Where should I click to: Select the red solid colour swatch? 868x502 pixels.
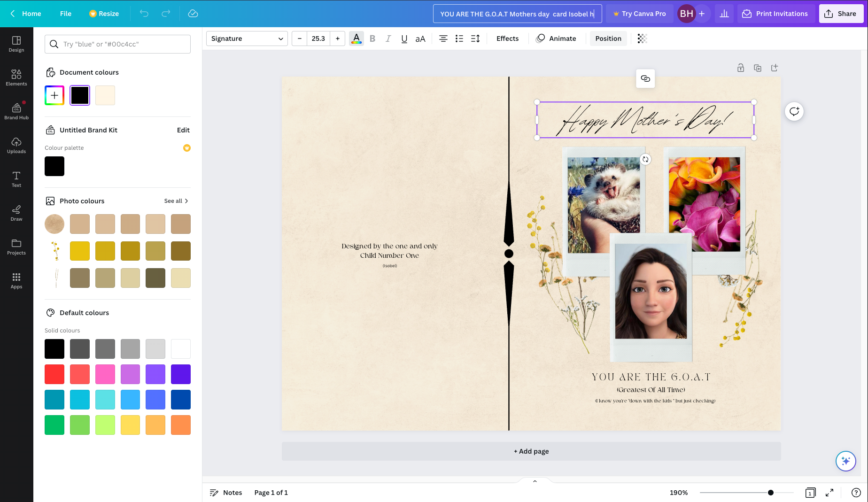pyautogui.click(x=54, y=374)
